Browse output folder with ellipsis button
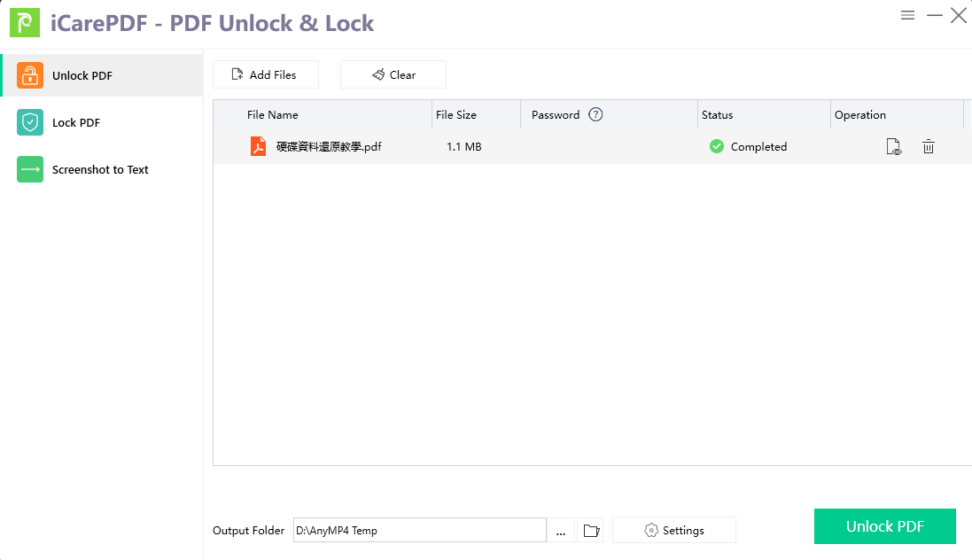Viewport: 972px width, 560px height. click(561, 531)
